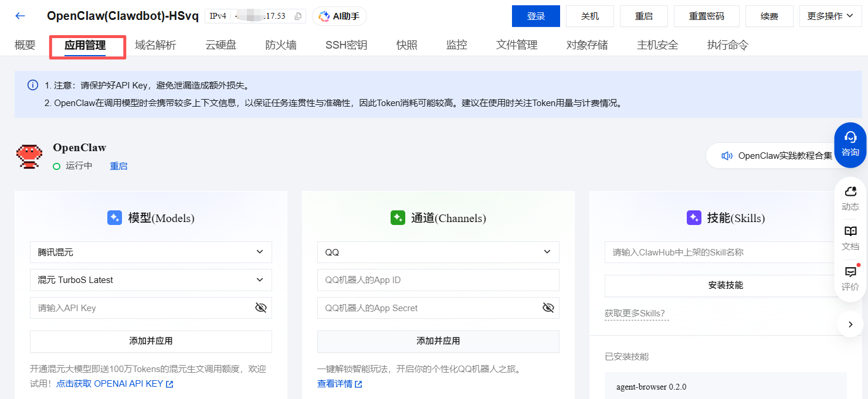Toggle QQ App Secret visibility eye icon
Viewport: 868px width, 399px height.
click(x=548, y=308)
